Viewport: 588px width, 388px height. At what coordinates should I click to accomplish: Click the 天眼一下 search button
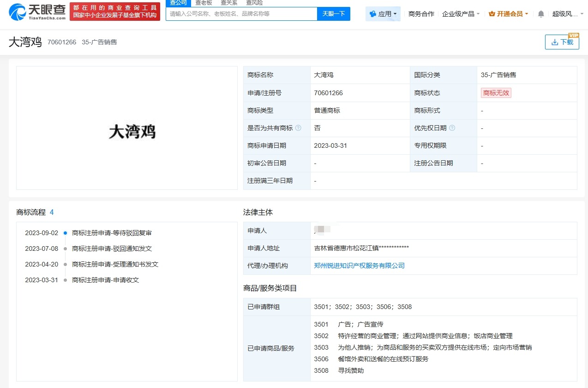coord(335,14)
